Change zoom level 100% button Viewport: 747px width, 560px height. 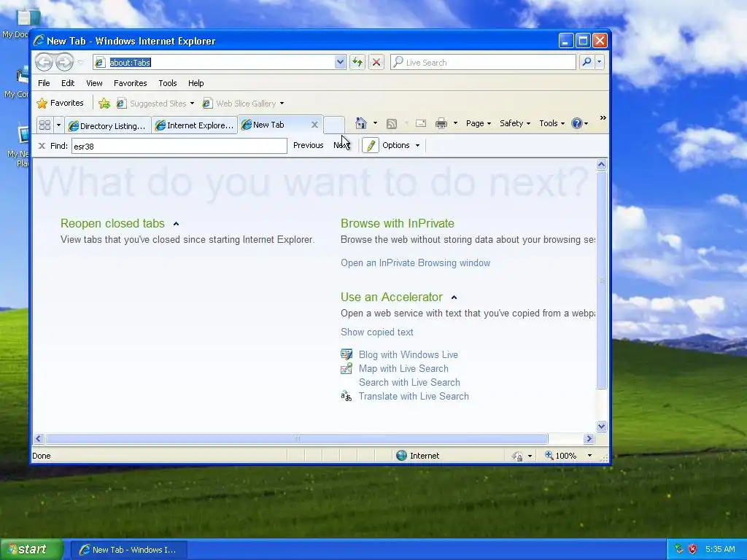[561, 456]
